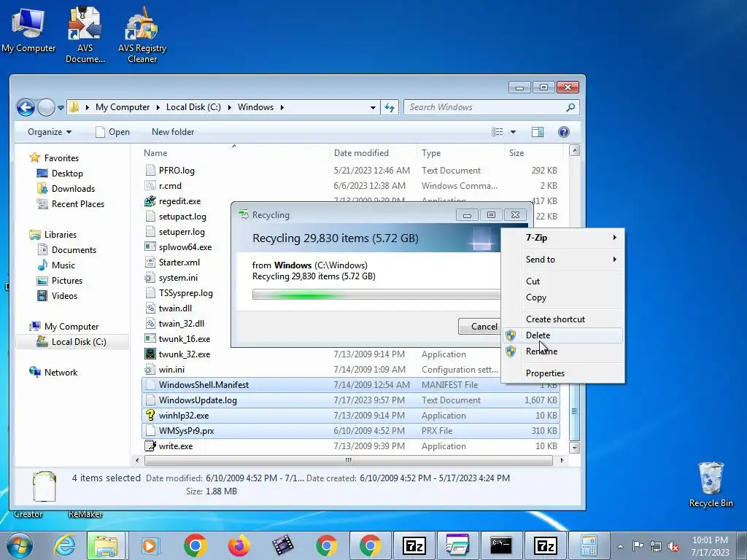
Task: Open Calculator taskbar icon
Action: tap(589, 545)
